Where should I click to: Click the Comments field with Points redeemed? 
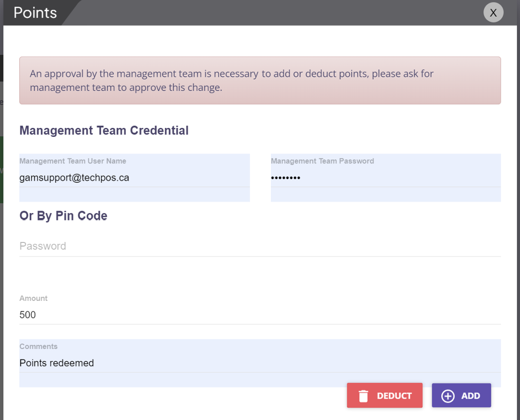pyautogui.click(x=260, y=363)
